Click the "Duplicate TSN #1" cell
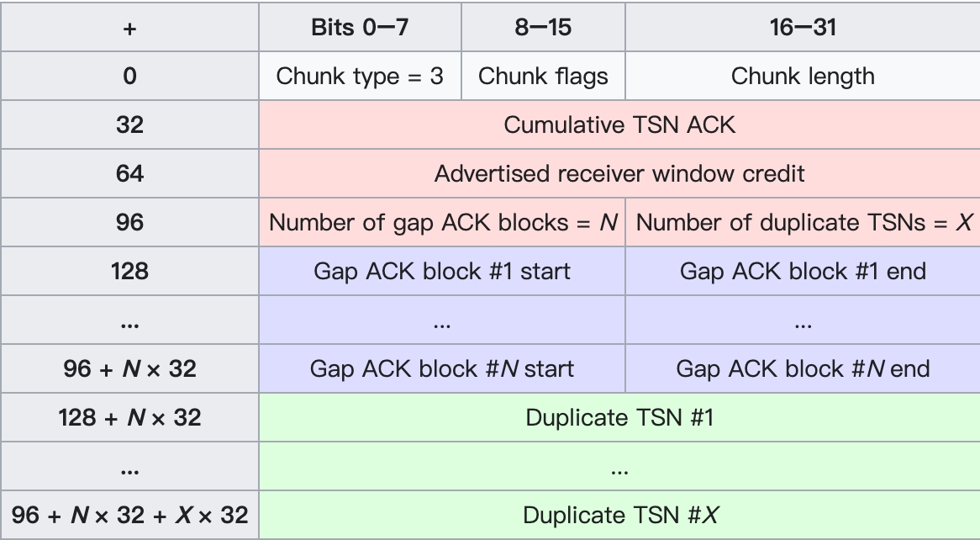The image size is (980, 540). tap(619, 418)
